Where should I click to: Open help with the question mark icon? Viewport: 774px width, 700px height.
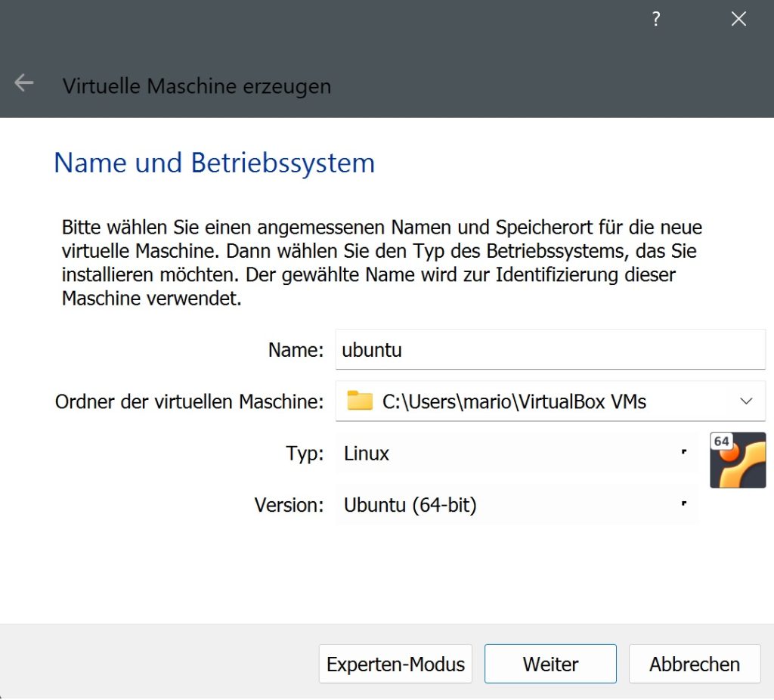click(x=656, y=19)
